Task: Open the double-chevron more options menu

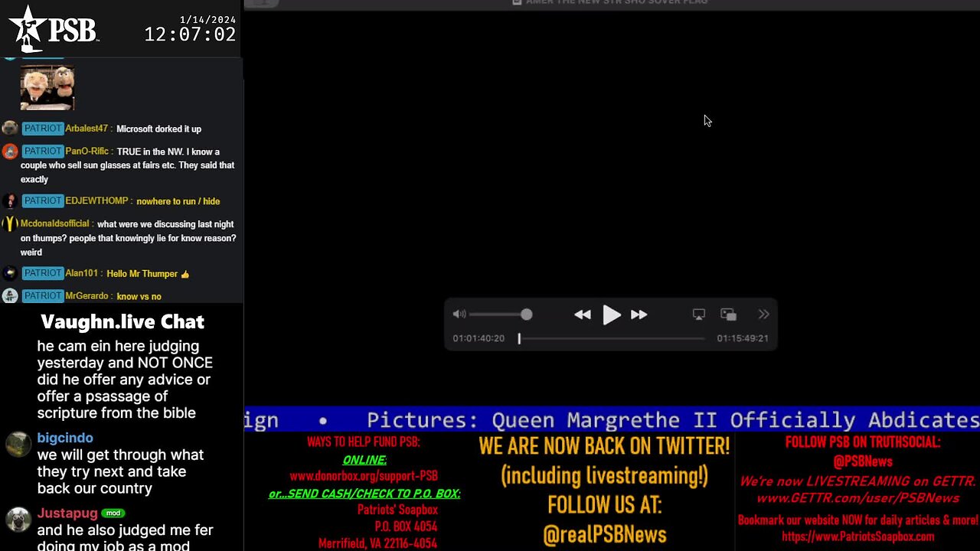Action: coord(763,315)
